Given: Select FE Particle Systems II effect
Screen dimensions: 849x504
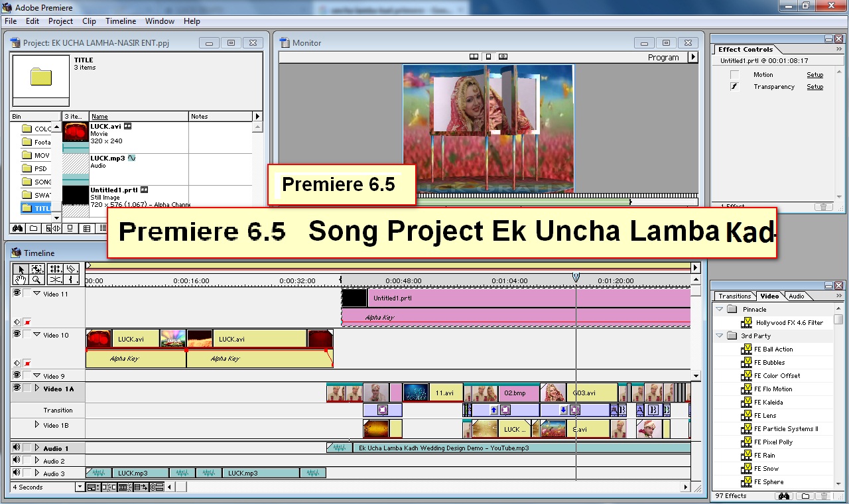Looking at the screenshot, I should point(786,429).
